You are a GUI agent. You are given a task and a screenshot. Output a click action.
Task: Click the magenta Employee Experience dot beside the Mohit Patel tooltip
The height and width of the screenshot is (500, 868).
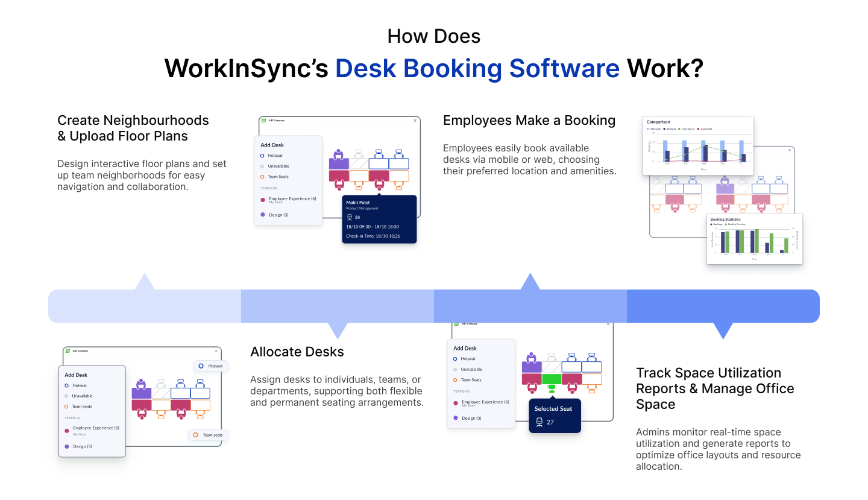263,200
